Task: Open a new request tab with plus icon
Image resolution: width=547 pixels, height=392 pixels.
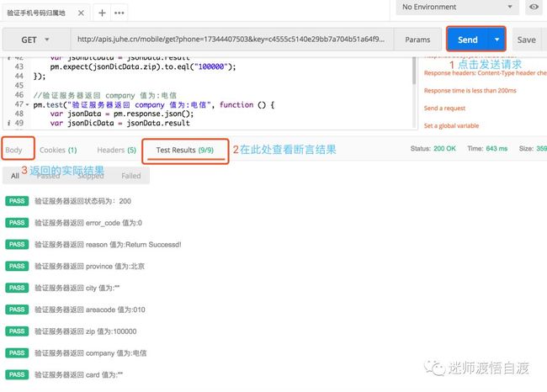Action: tap(102, 13)
